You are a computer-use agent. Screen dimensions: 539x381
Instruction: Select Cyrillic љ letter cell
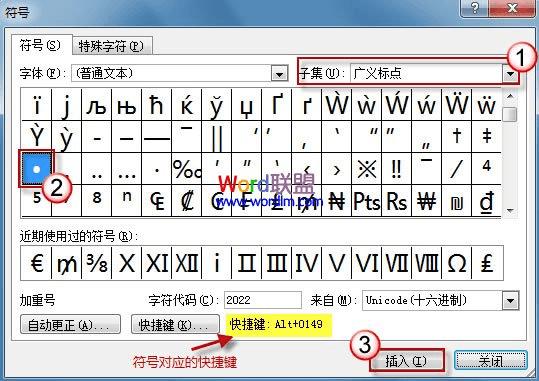97,105
